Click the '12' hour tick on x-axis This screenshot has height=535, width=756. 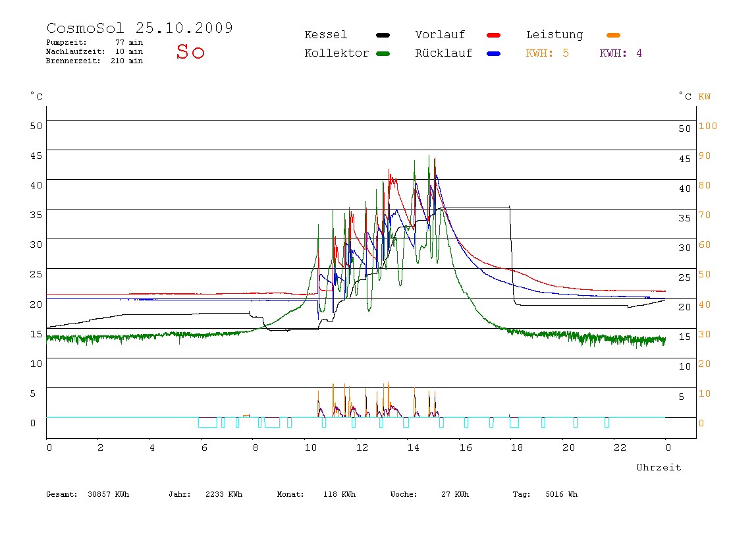[362, 447]
